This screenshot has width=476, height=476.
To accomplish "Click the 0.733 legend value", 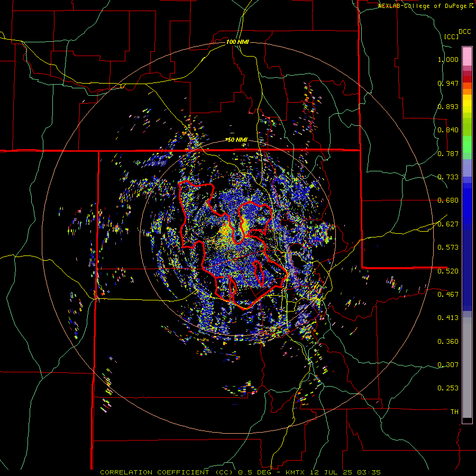I will pyautogui.click(x=448, y=177).
